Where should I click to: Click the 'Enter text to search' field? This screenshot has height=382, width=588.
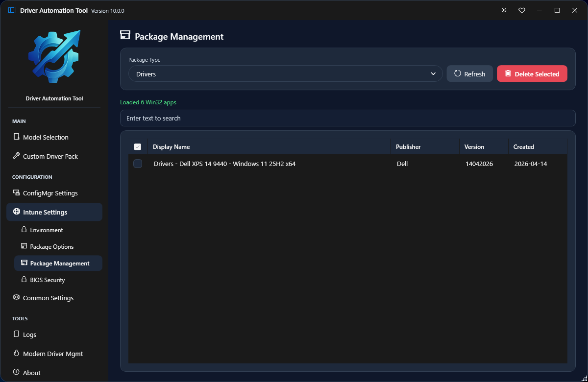coord(348,118)
